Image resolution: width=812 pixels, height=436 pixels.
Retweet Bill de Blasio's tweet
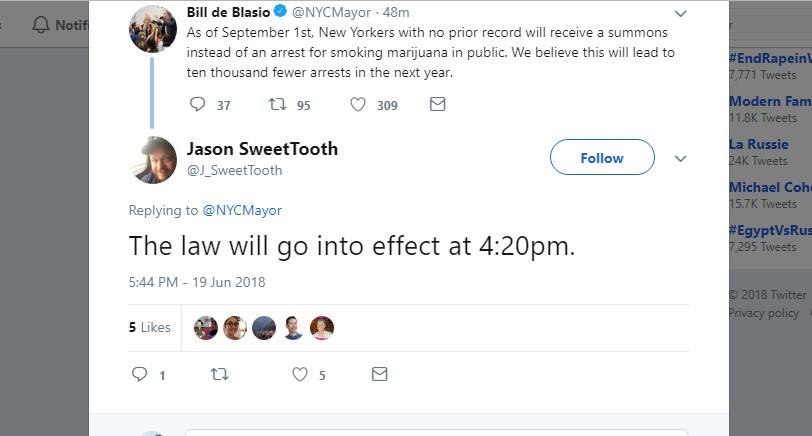[x=278, y=104]
